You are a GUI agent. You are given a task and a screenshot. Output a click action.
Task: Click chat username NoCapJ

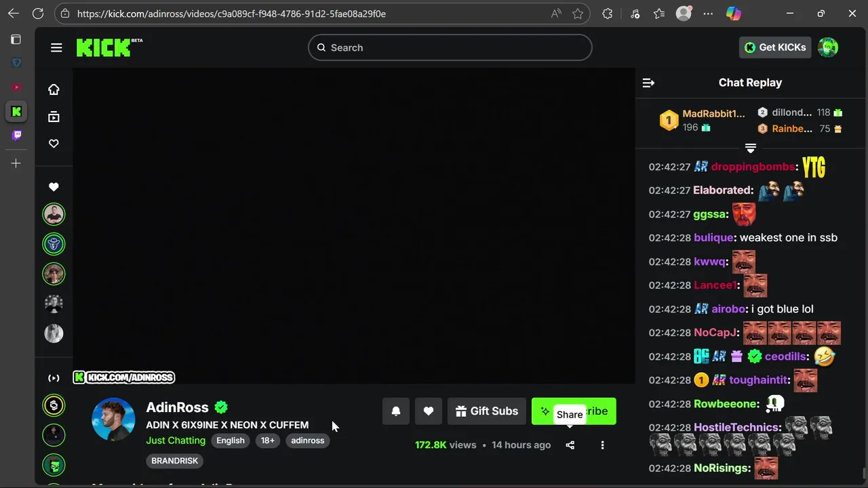(x=715, y=333)
